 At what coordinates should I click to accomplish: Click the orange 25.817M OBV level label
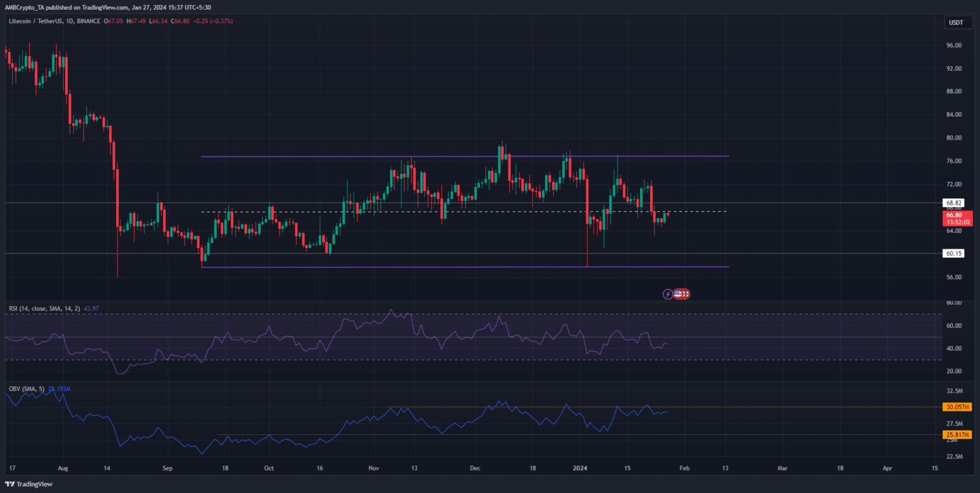click(956, 434)
